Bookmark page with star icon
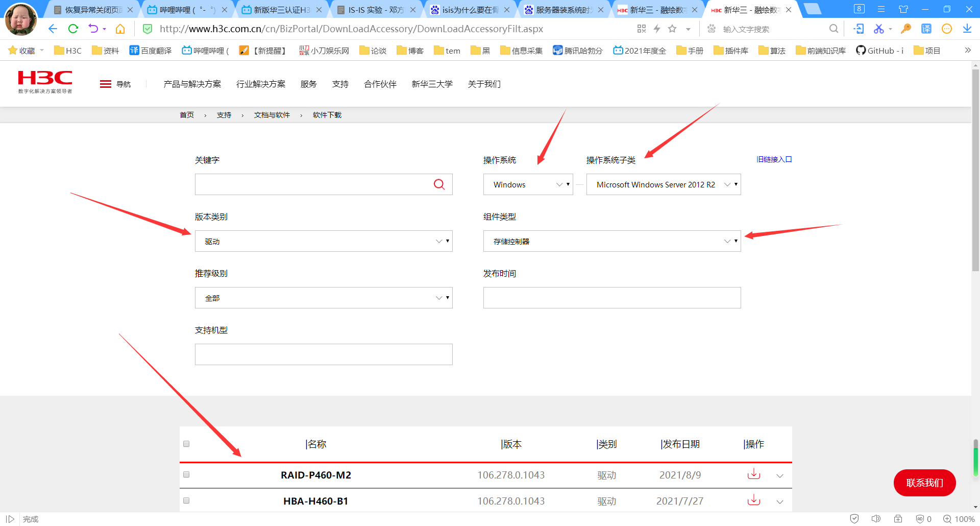The image size is (980, 526). pos(672,29)
